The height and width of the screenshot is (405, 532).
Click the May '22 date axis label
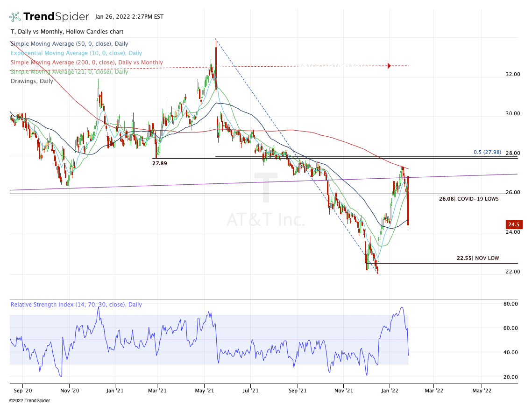pos(482,391)
